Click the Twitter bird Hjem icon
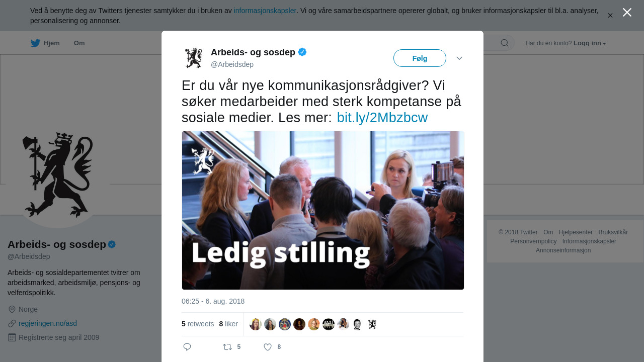Viewport: 644px width, 362px height. (35, 43)
